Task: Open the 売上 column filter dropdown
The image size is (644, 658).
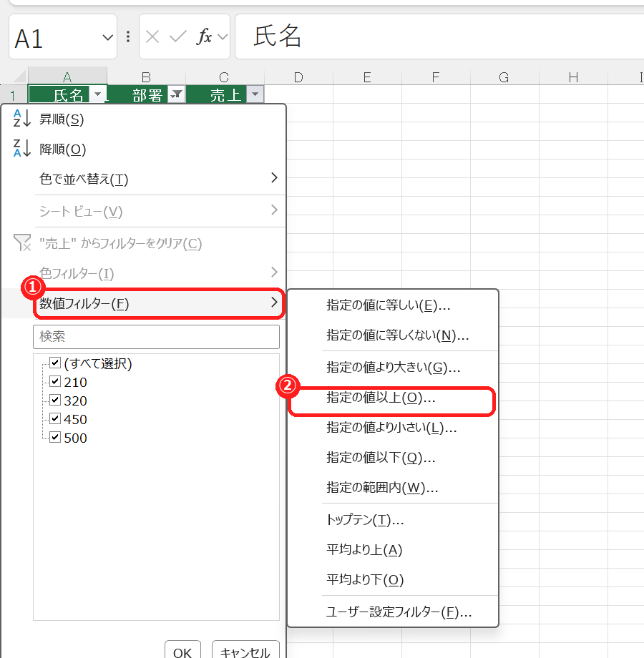Action: 255,94
